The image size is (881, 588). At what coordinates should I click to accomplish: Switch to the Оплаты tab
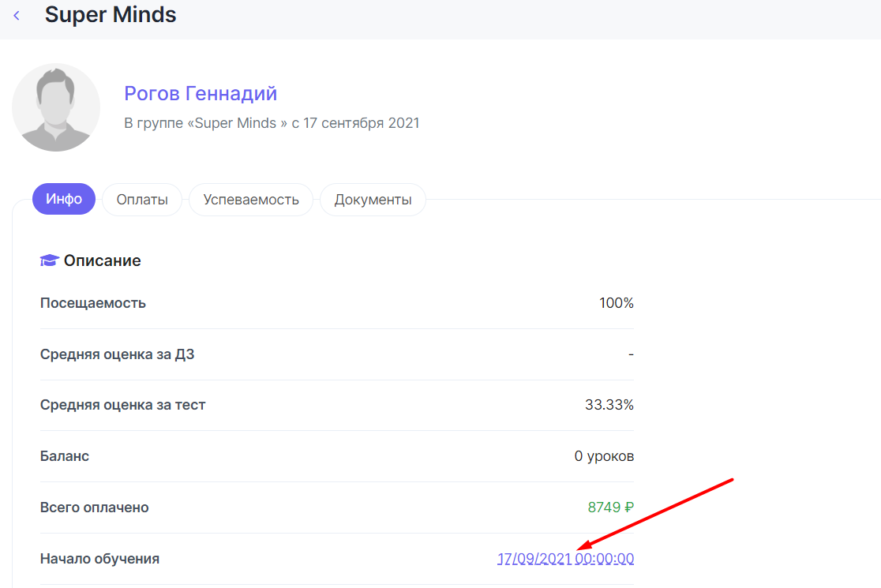[142, 200]
